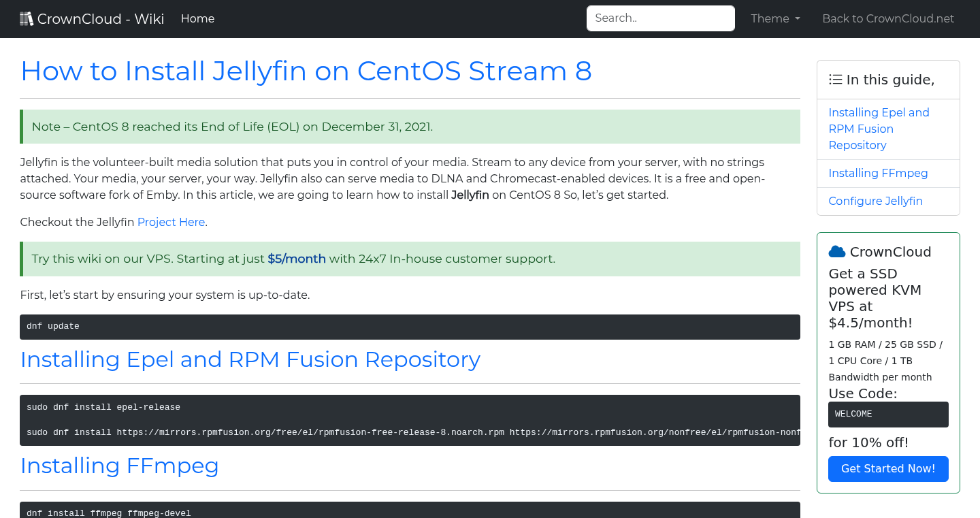Open the Theme dropdown menu

(775, 18)
